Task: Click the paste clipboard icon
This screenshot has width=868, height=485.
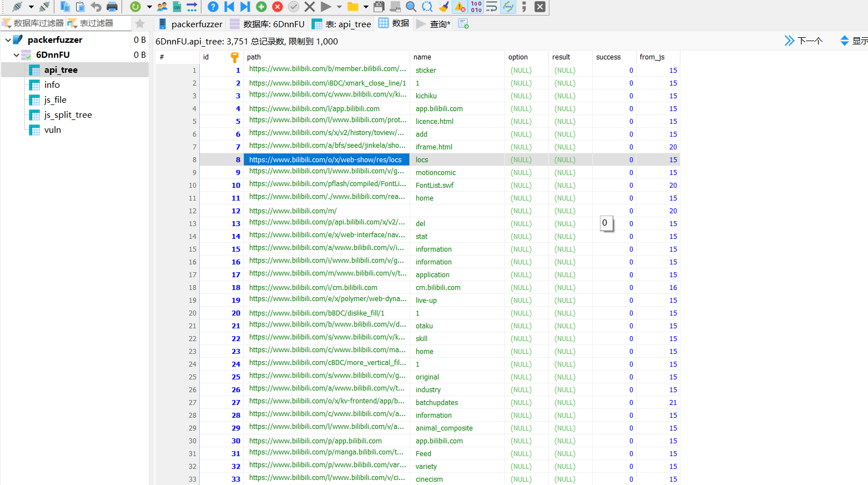Action: click(x=80, y=7)
